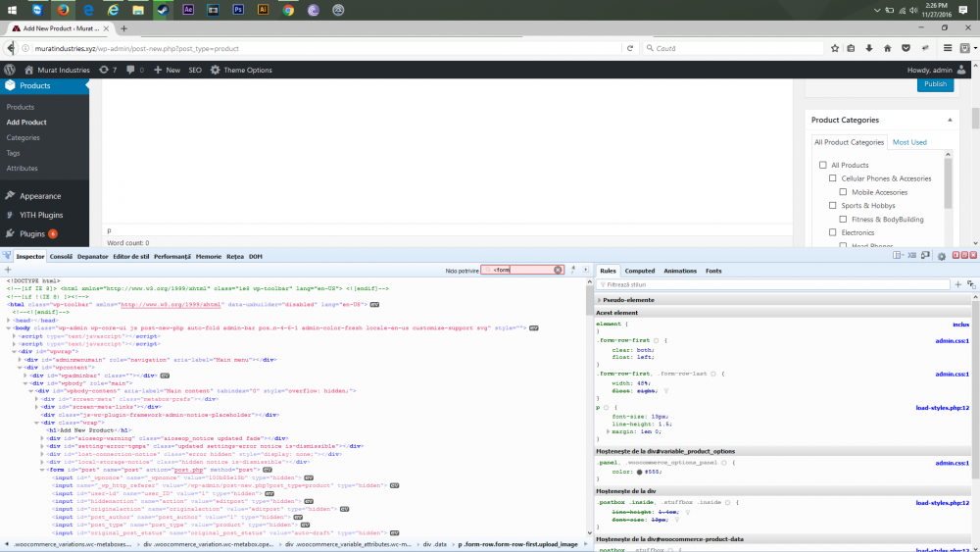Image resolution: width=980 pixels, height=552 pixels.
Task: Open the Firefox downloads arrow
Action: click(x=869, y=48)
